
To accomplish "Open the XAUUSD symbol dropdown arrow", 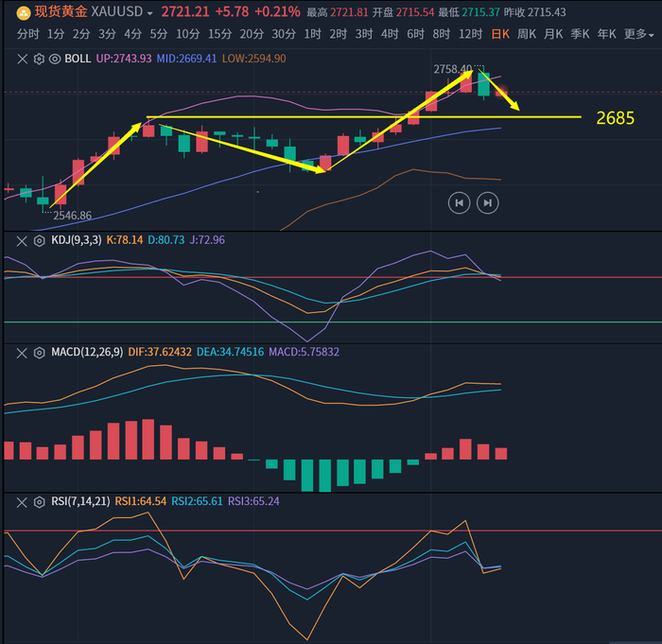I will coord(149,13).
